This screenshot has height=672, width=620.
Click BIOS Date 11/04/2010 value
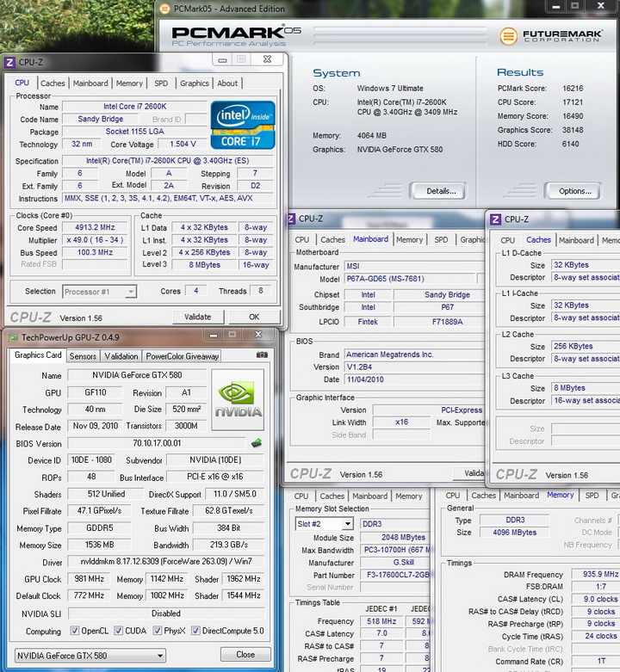point(414,379)
